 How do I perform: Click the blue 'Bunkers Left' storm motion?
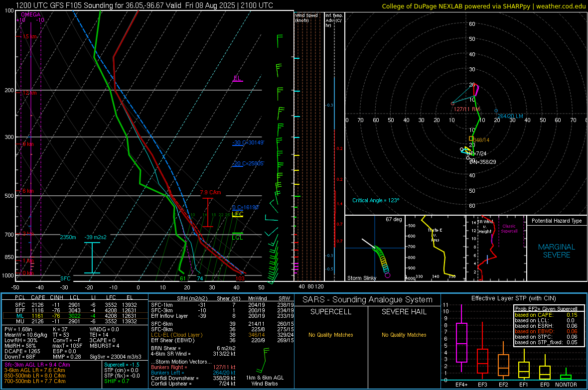pyautogui.click(x=193, y=373)
